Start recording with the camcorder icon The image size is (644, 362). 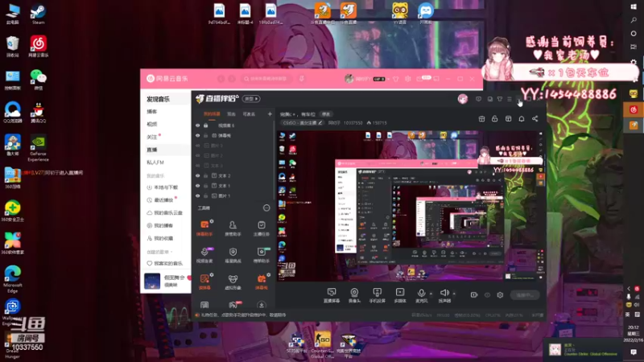(x=474, y=294)
